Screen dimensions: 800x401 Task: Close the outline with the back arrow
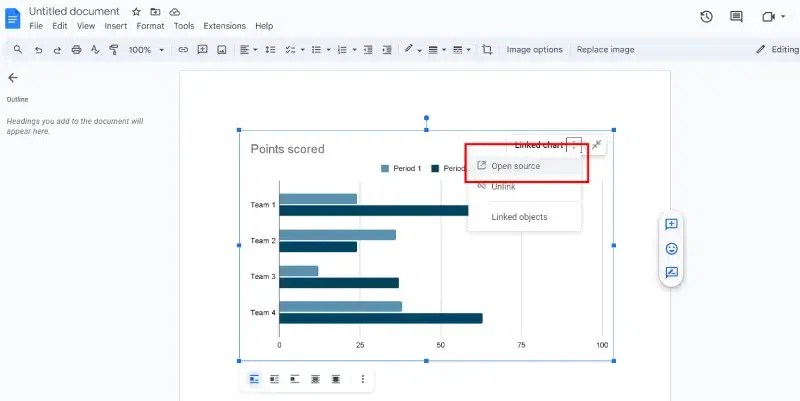pyautogui.click(x=13, y=78)
